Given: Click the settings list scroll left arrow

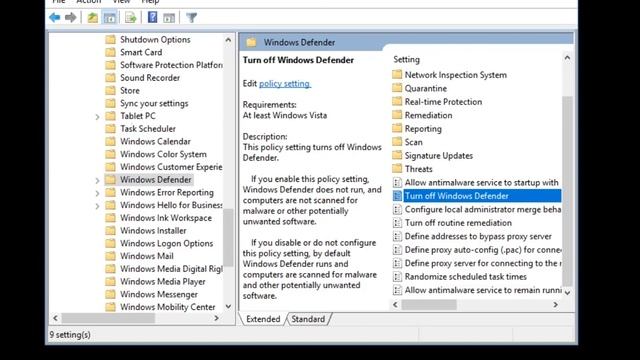Looking at the screenshot, I should tap(395, 304).
